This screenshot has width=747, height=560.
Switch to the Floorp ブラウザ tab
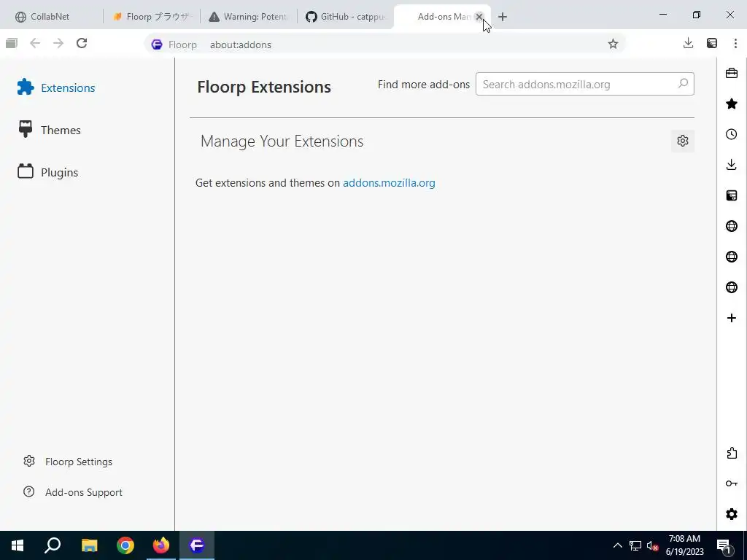(152, 17)
